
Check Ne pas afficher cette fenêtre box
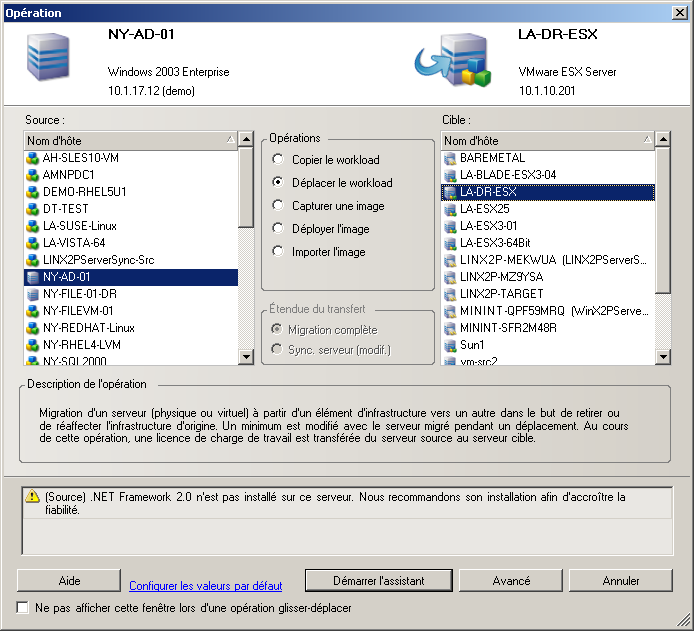23,608
